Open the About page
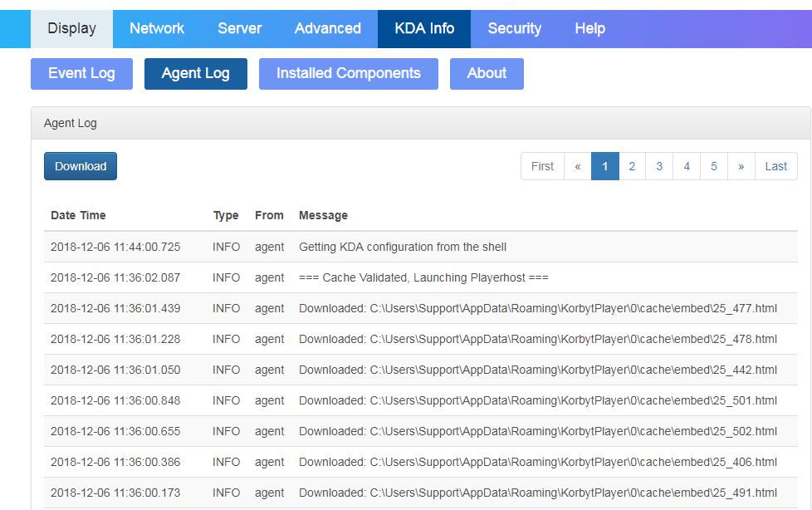The image size is (812, 510). 487,73
